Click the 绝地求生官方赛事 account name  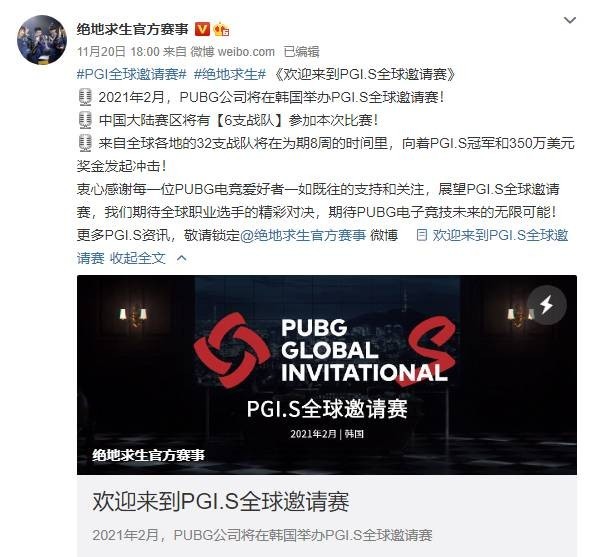[132, 29]
